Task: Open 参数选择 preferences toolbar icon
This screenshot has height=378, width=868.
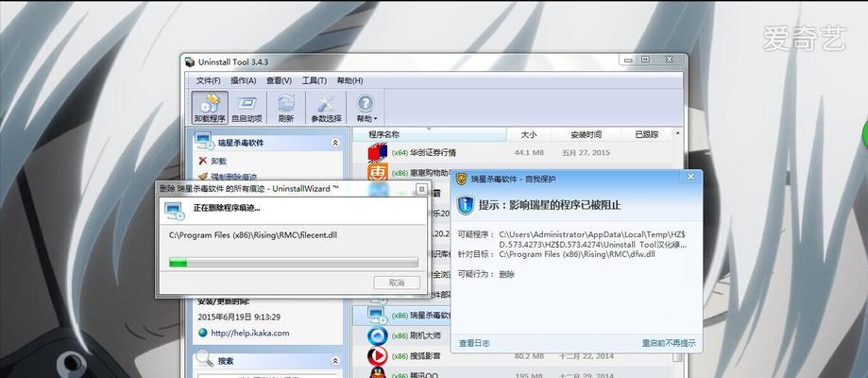Action: pos(326,108)
